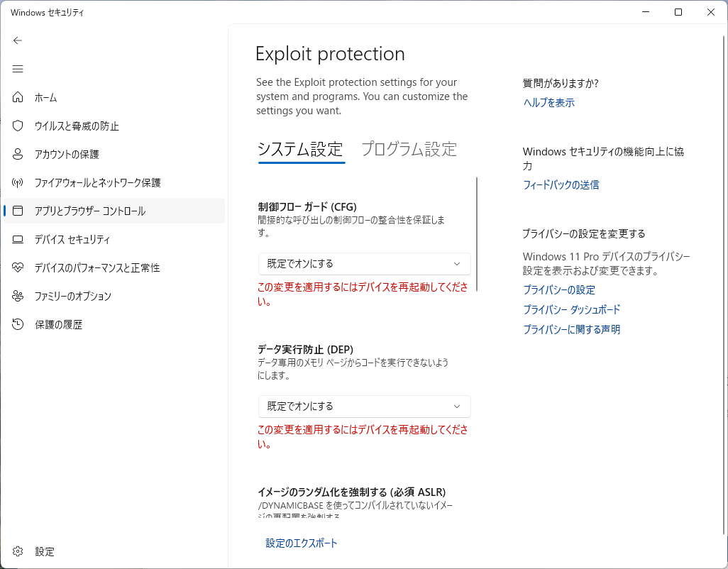Click the firewall network signal icon
This screenshot has height=569, width=728.
click(x=18, y=182)
